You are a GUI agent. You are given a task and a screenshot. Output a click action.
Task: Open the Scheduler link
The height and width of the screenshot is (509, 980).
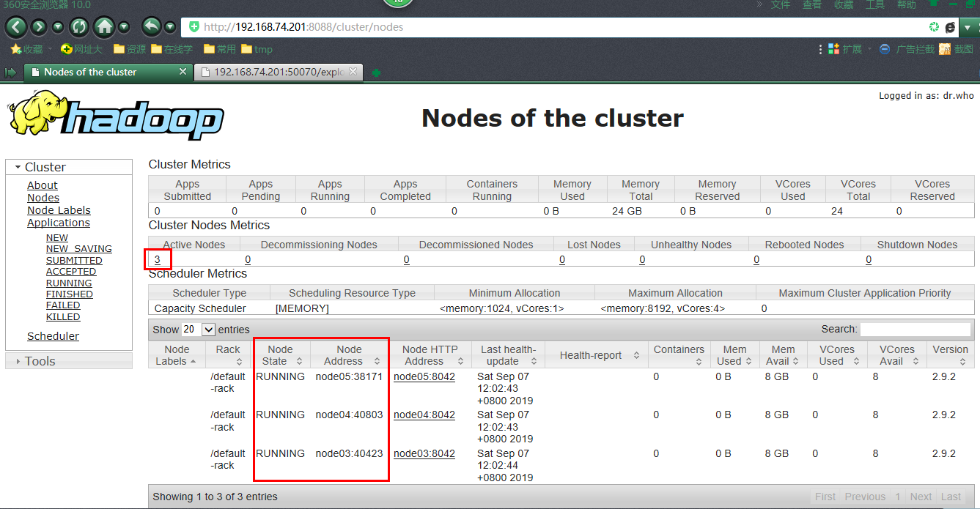(53, 336)
